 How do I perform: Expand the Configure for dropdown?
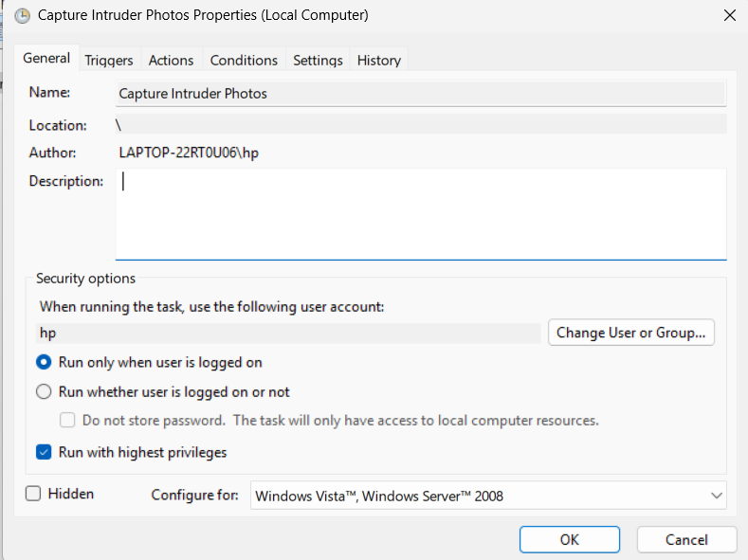(488, 496)
